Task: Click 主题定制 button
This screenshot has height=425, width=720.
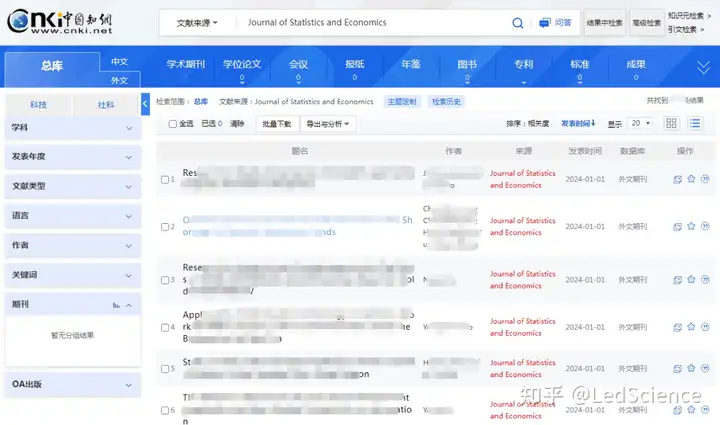Action: coord(402,102)
